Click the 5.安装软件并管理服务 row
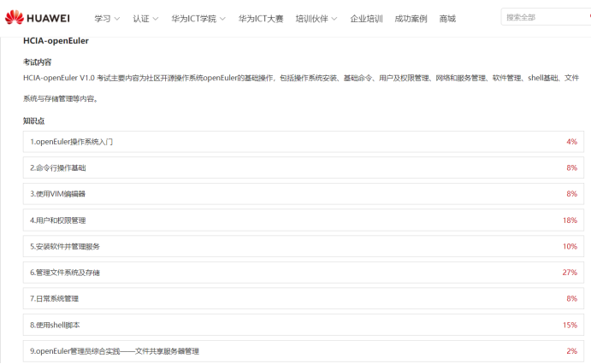The width and height of the screenshot is (591, 364). [304, 247]
